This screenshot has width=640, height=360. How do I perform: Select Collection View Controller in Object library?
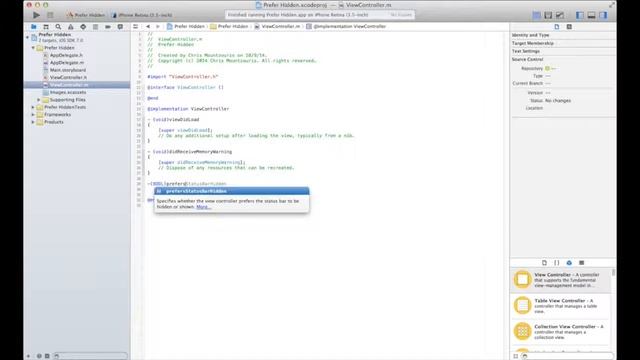click(x=560, y=331)
